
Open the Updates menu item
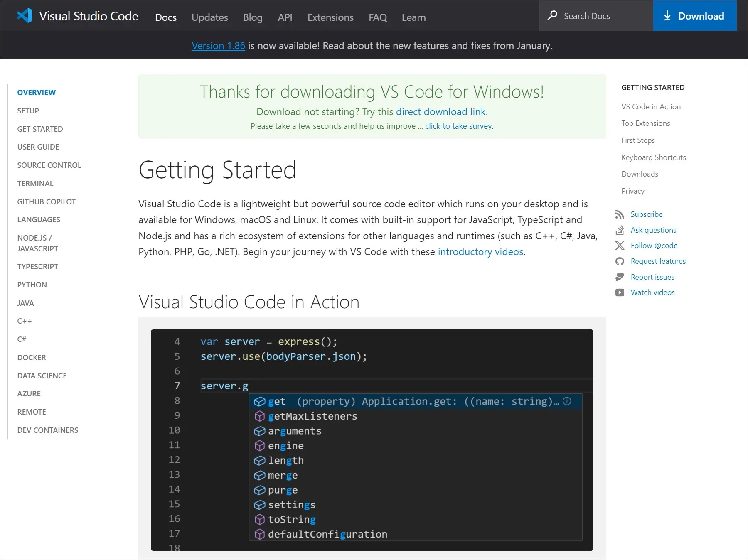click(x=210, y=17)
